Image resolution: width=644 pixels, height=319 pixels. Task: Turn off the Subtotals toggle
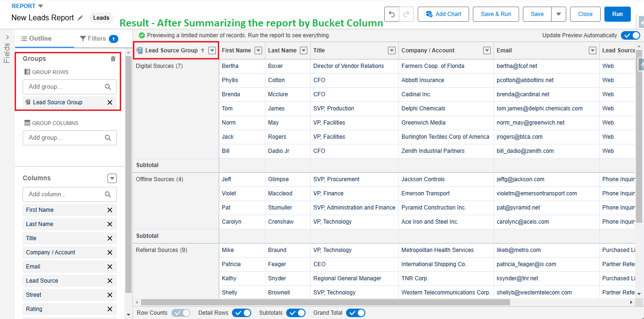coord(296,312)
